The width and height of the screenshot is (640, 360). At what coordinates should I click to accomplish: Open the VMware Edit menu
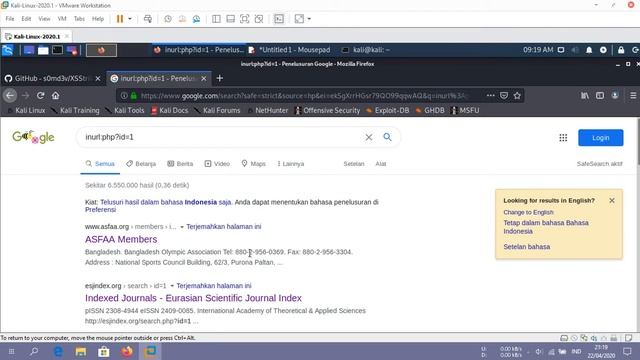pos(26,19)
